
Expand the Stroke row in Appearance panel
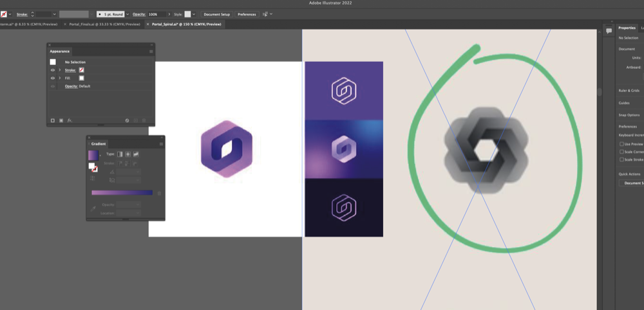pyautogui.click(x=60, y=69)
